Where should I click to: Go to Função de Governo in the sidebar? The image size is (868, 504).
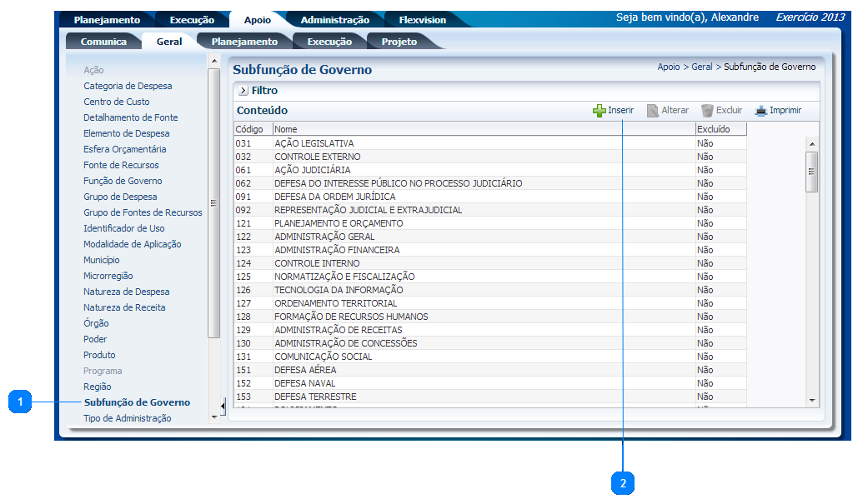coord(123,181)
